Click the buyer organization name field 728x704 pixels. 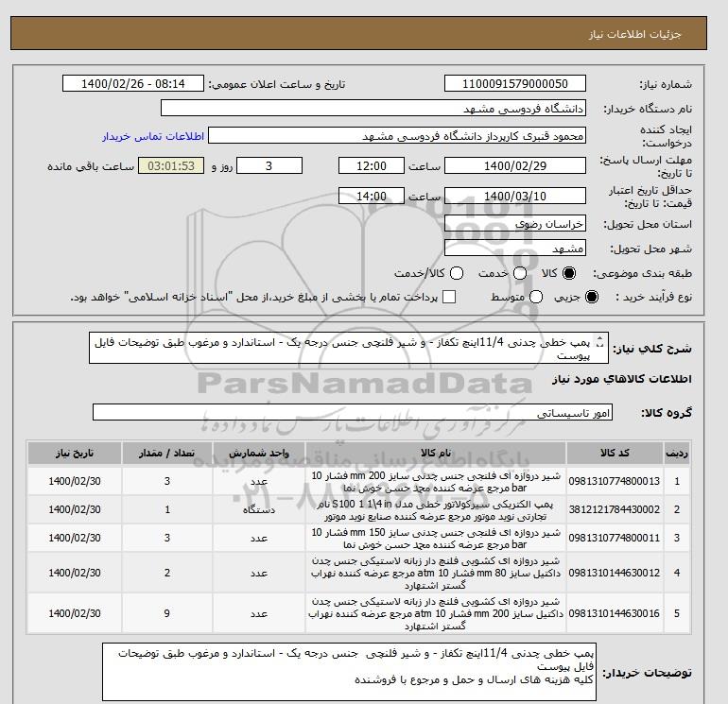pos(373,108)
